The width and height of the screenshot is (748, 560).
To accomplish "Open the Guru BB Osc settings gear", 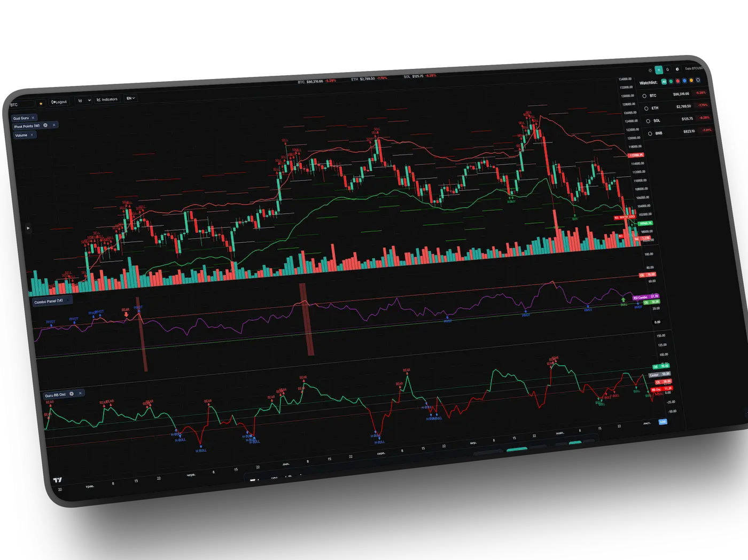I will click(x=72, y=393).
